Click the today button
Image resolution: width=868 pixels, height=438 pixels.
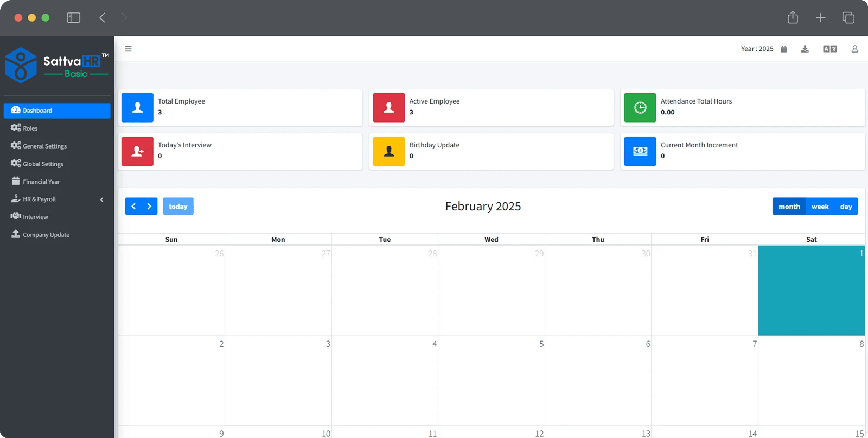[x=178, y=207]
